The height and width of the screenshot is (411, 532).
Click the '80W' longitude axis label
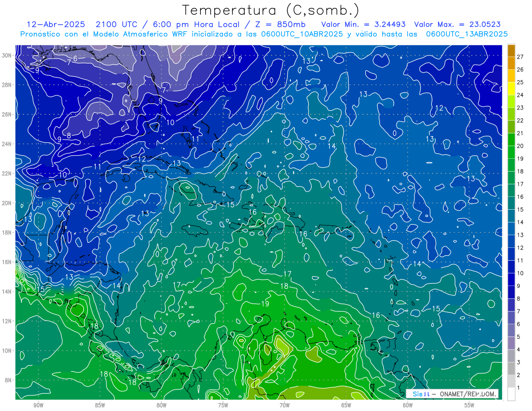pyautogui.click(x=161, y=405)
